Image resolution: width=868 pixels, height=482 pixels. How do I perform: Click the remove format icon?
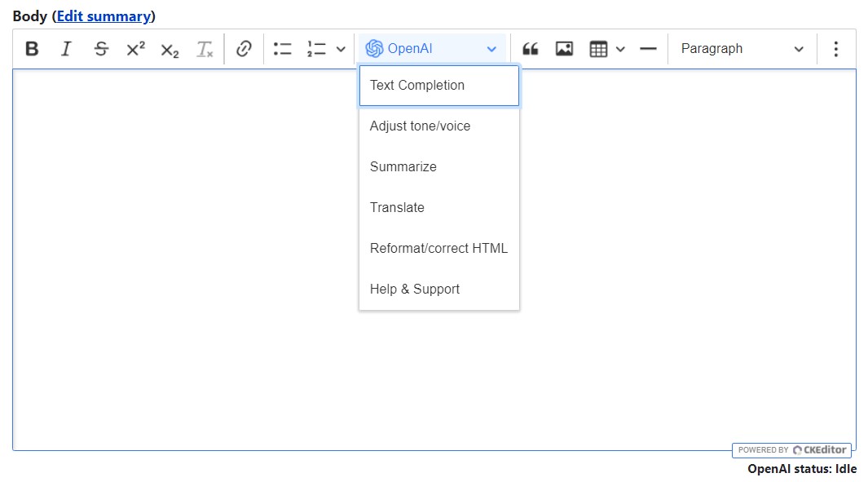pyautogui.click(x=205, y=49)
